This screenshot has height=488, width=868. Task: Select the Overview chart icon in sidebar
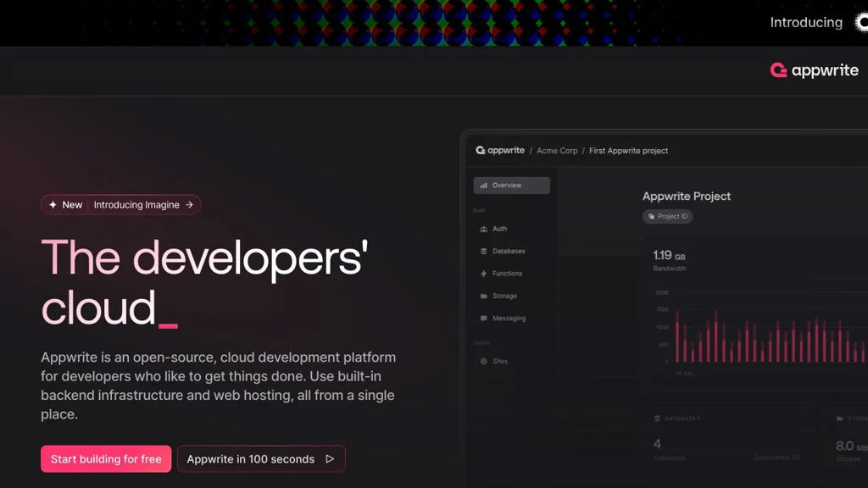click(485, 185)
